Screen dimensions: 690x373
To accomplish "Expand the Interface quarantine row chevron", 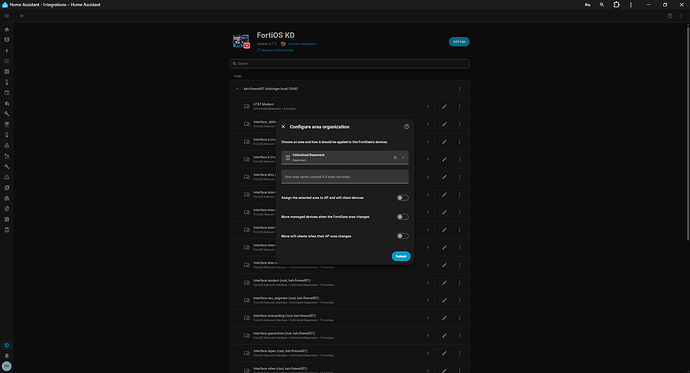I will [x=428, y=336].
